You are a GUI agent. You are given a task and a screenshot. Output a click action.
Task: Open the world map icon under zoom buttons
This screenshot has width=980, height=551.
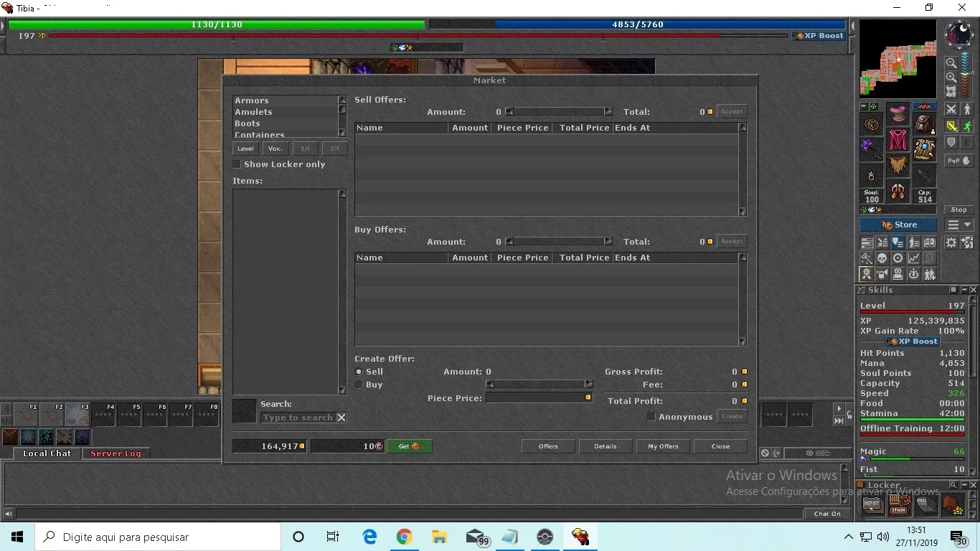click(x=951, y=92)
